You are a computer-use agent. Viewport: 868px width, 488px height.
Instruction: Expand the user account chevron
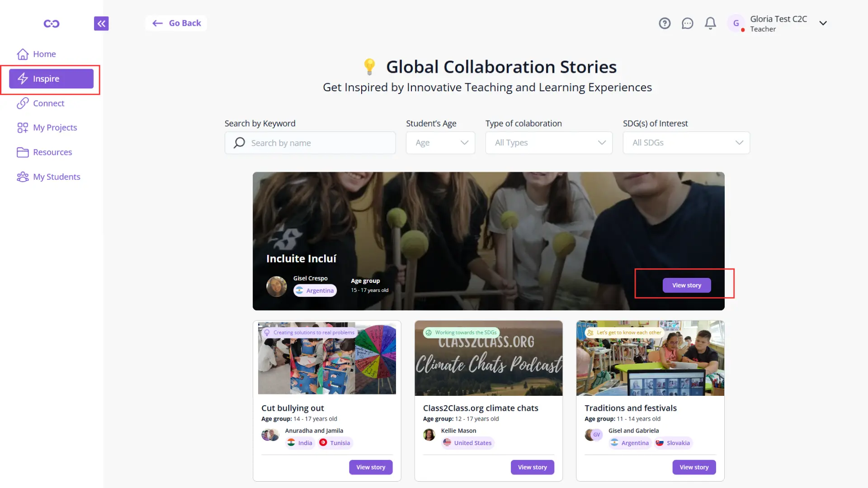[x=823, y=23]
